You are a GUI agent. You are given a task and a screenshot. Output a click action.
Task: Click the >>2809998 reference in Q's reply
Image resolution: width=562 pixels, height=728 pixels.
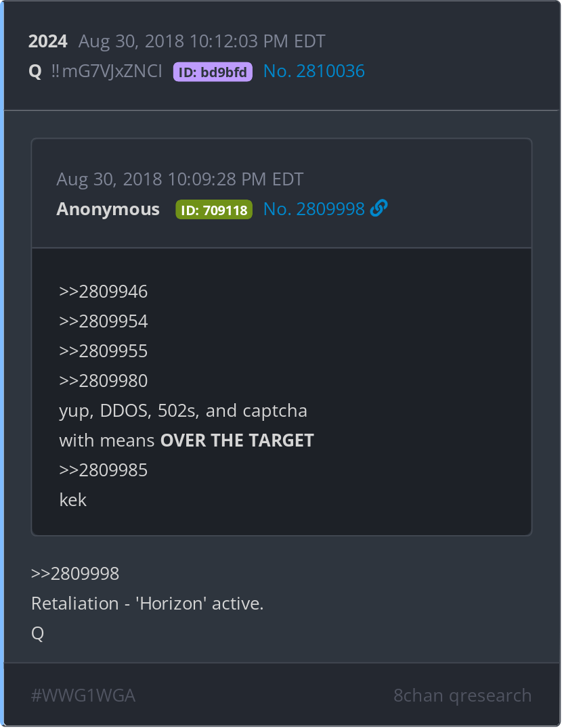point(75,574)
